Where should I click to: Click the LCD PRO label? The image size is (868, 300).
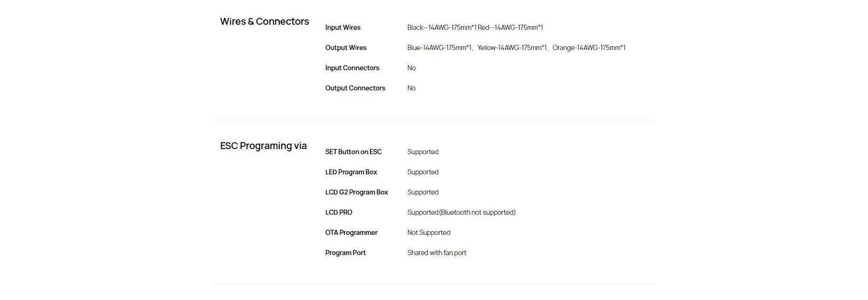(x=339, y=213)
